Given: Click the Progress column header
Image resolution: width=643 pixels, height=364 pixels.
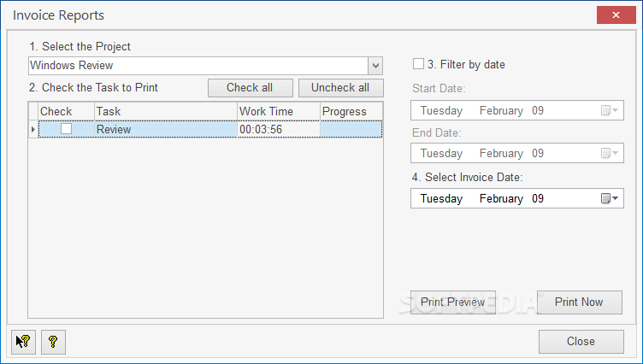Looking at the screenshot, I should coord(351,111).
